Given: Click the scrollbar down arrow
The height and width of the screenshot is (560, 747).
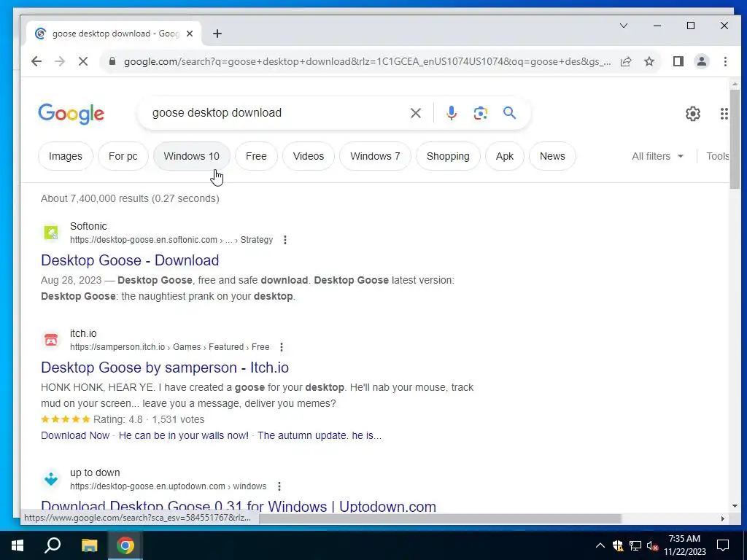Looking at the screenshot, I should [735, 506].
